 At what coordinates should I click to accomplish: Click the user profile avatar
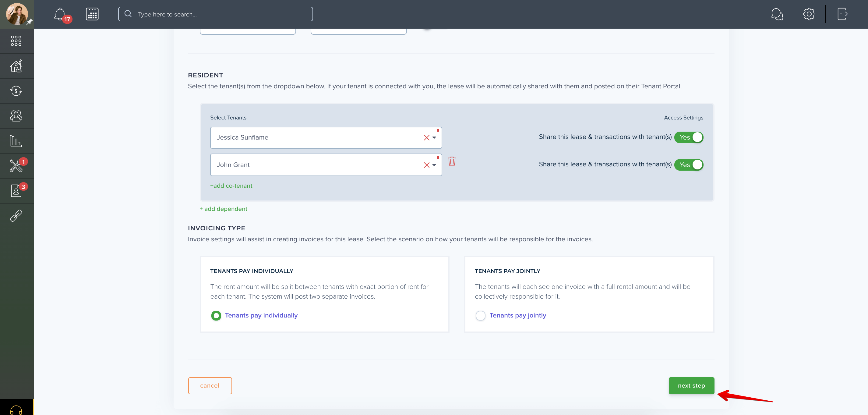point(16,14)
